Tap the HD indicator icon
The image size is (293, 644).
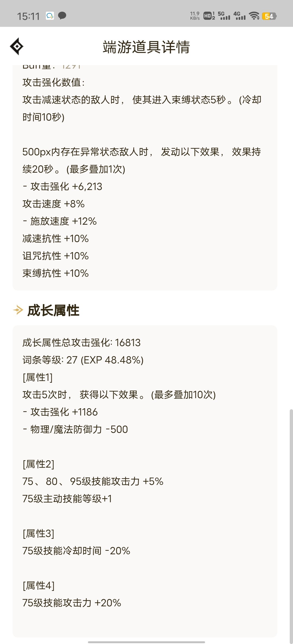208,16
